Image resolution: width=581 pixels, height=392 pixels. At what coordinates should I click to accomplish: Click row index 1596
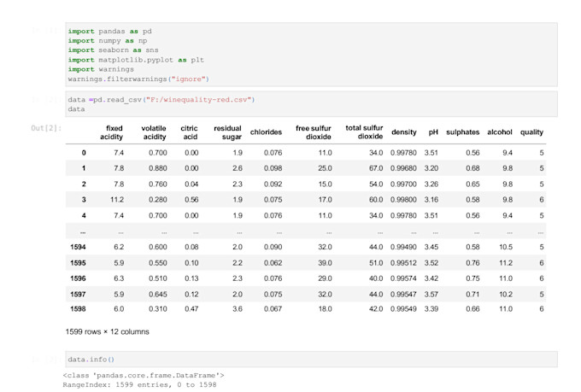coord(78,278)
